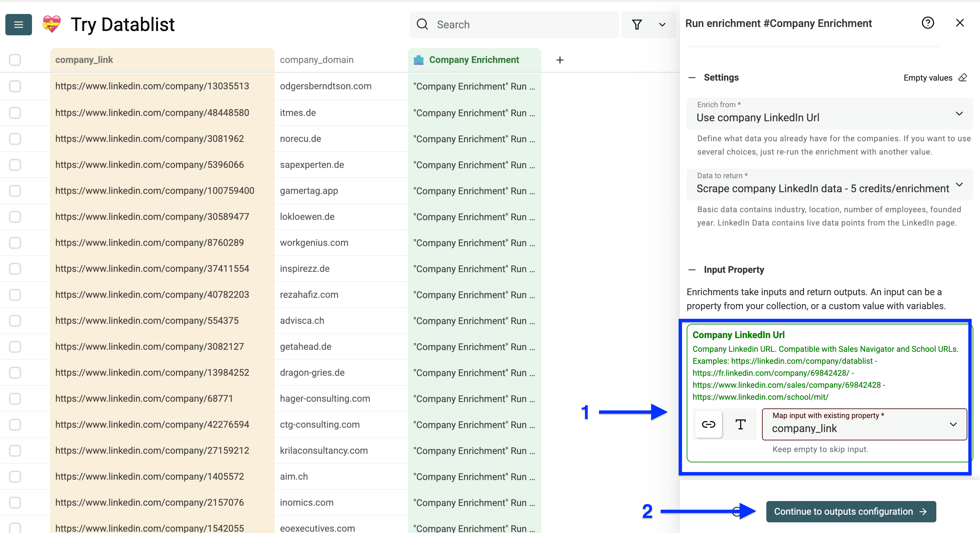The height and width of the screenshot is (533, 980).
Task: Open the filter icon next to search
Action: coord(638,24)
